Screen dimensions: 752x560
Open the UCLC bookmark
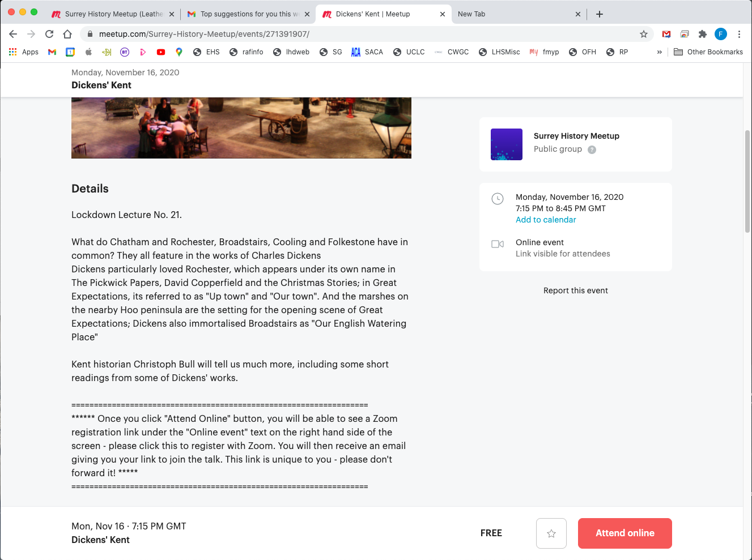(x=409, y=52)
